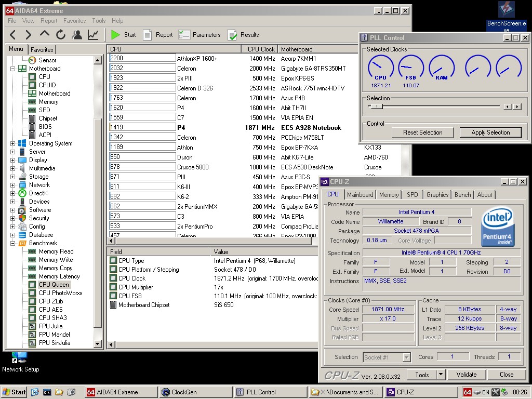Open benchmark Results in toolbar
The height and width of the screenshot is (399, 532).
pos(244,35)
